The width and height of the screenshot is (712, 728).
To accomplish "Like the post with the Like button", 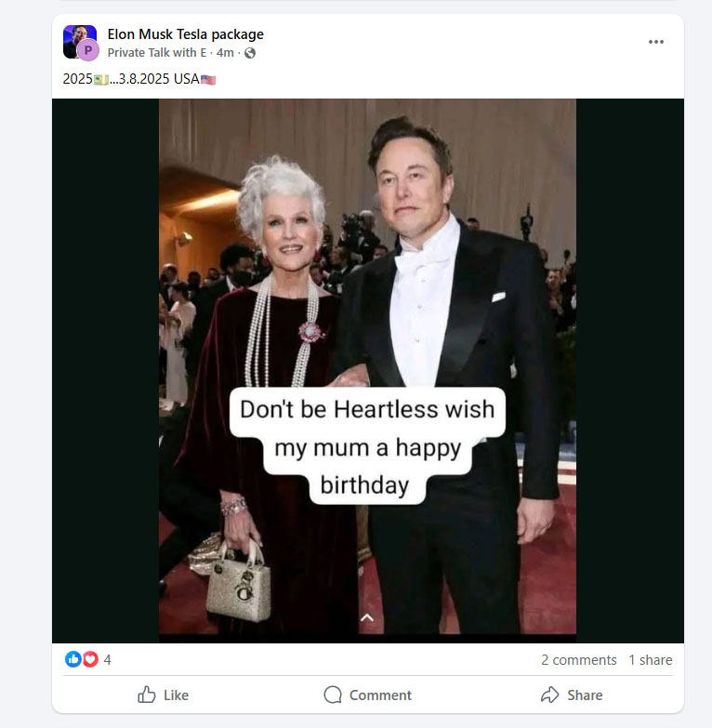I will [164, 695].
